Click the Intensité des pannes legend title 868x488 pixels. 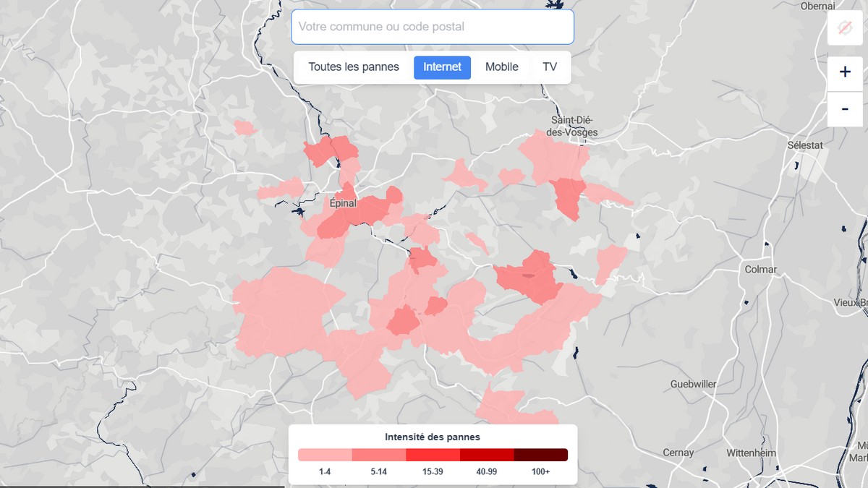point(433,437)
